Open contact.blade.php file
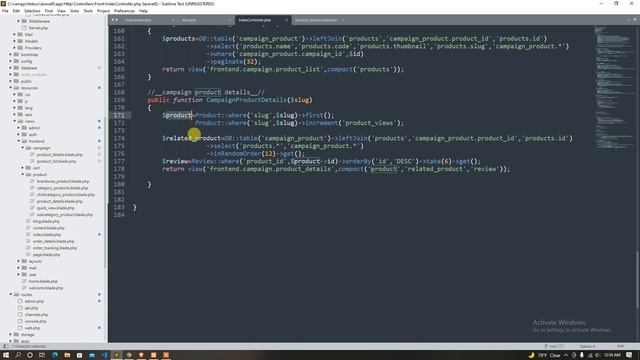This screenshot has height=360, width=640. (49, 228)
